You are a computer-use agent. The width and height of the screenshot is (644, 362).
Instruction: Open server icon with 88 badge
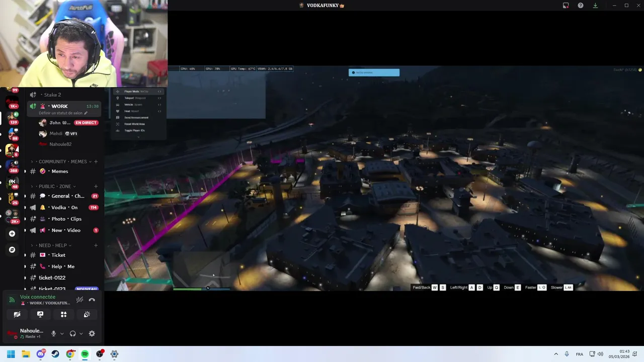[12, 134]
